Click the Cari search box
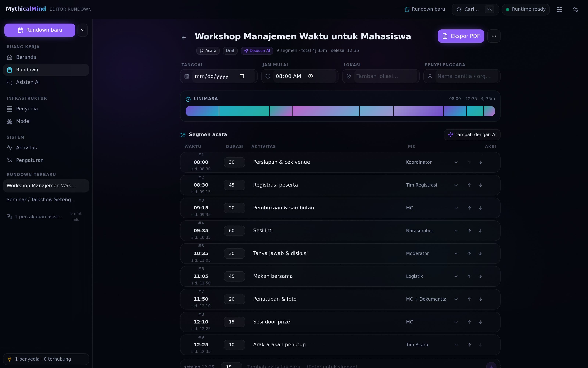This screenshot has width=588, height=368. click(x=475, y=10)
